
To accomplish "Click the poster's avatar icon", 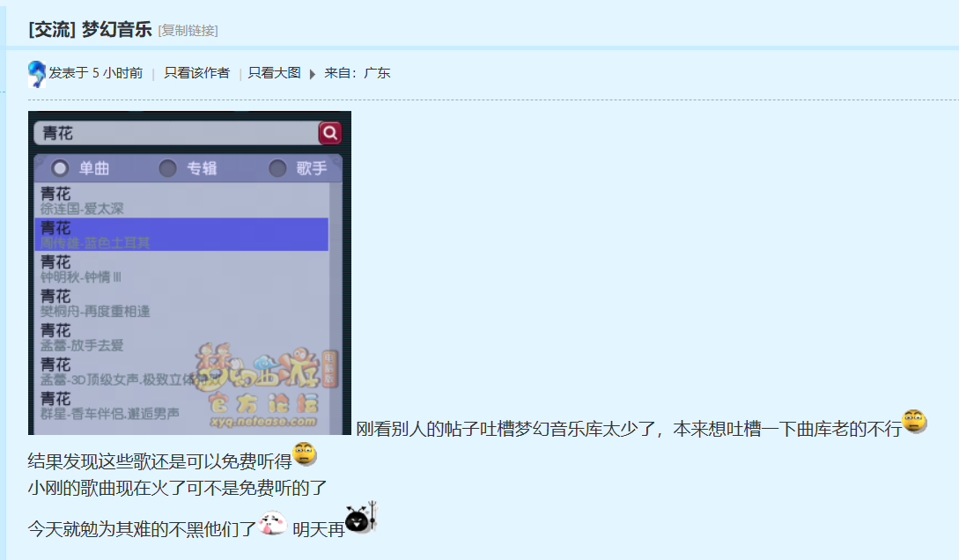I will pyautogui.click(x=37, y=74).
